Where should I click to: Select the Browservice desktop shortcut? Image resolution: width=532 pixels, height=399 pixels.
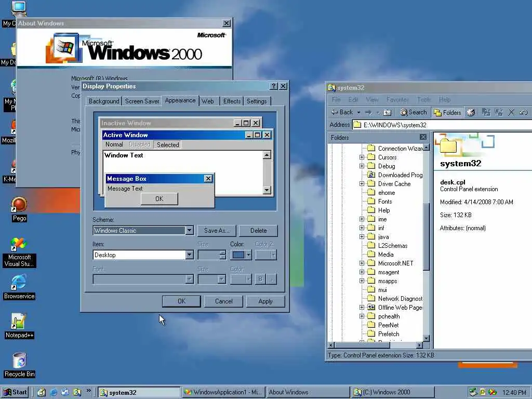(19, 287)
